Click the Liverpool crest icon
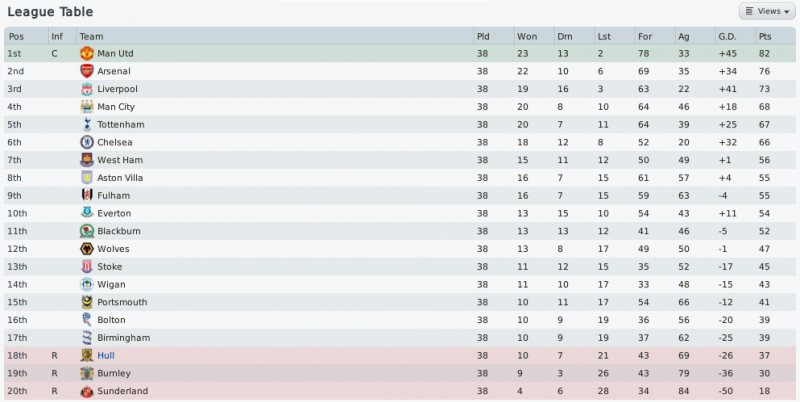Screen dimensions: 800x402 click(x=86, y=89)
